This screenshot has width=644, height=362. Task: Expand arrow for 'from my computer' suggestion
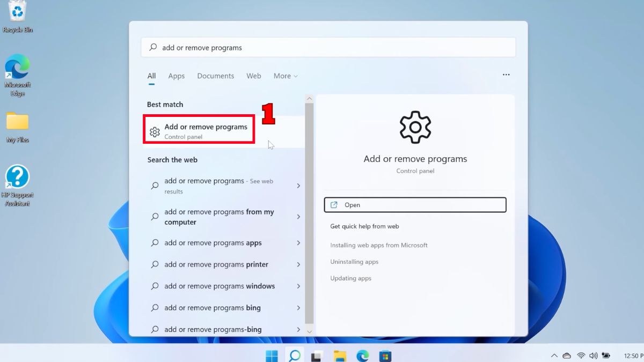point(298,217)
